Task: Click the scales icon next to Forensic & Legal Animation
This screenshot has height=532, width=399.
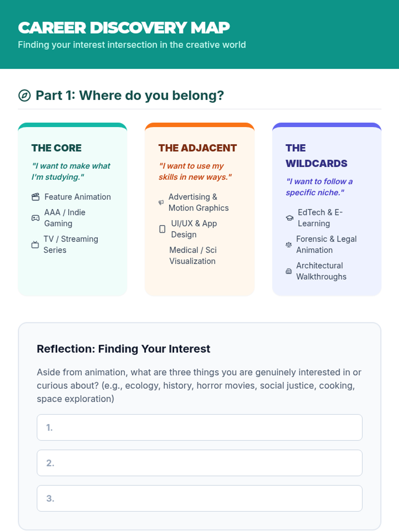Action: pyautogui.click(x=289, y=244)
